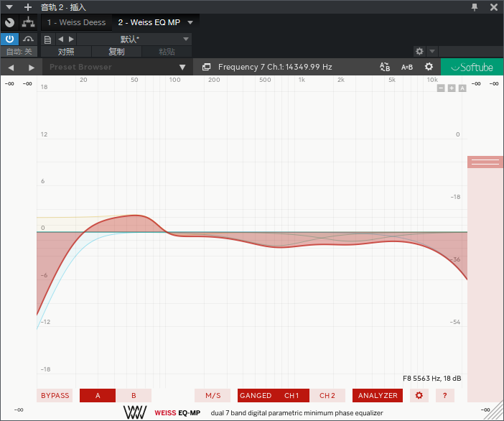Click the Softube logo
The width and height of the screenshot is (504, 421).
click(x=472, y=67)
